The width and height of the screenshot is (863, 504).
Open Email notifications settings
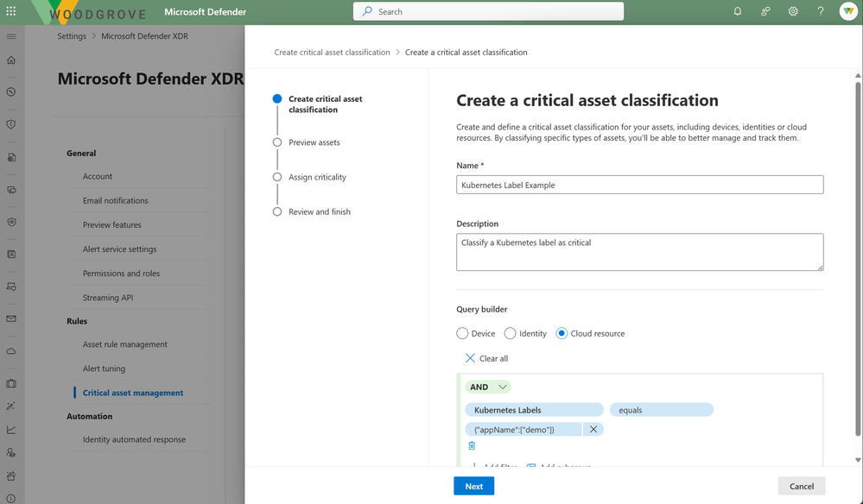tap(116, 200)
